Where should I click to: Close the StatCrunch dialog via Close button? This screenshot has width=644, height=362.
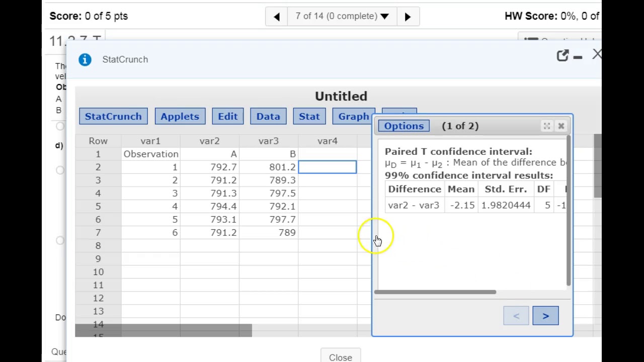tap(341, 357)
